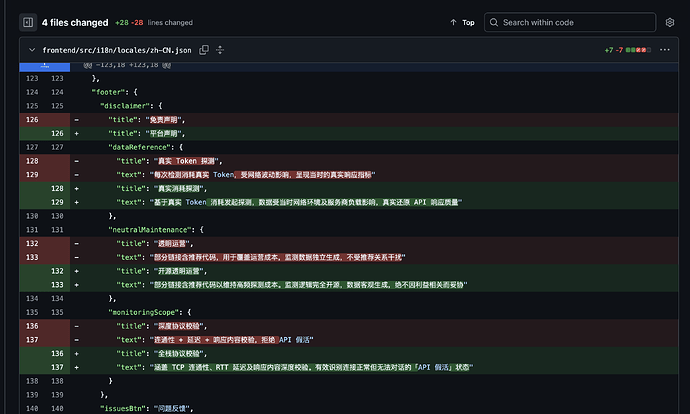Select added line number 132
Screen dimensions: 690x414
pos(57,271)
